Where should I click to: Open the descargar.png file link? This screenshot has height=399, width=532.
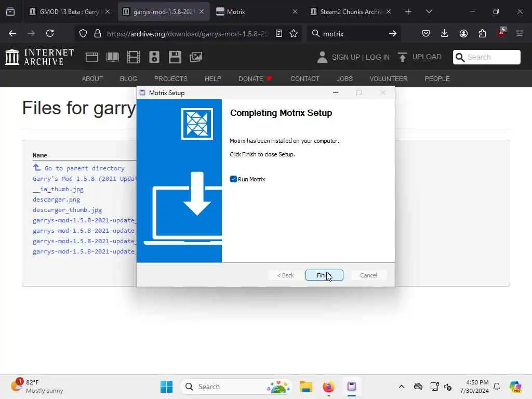(x=56, y=199)
